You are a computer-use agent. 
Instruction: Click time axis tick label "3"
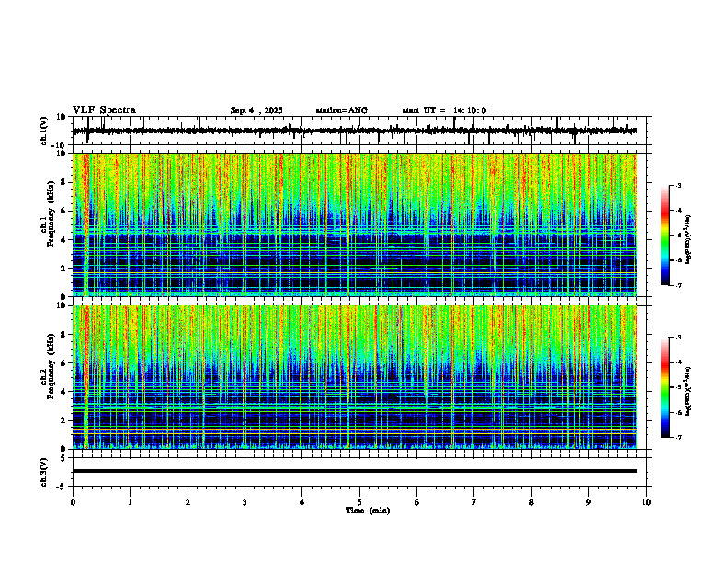tap(245, 502)
